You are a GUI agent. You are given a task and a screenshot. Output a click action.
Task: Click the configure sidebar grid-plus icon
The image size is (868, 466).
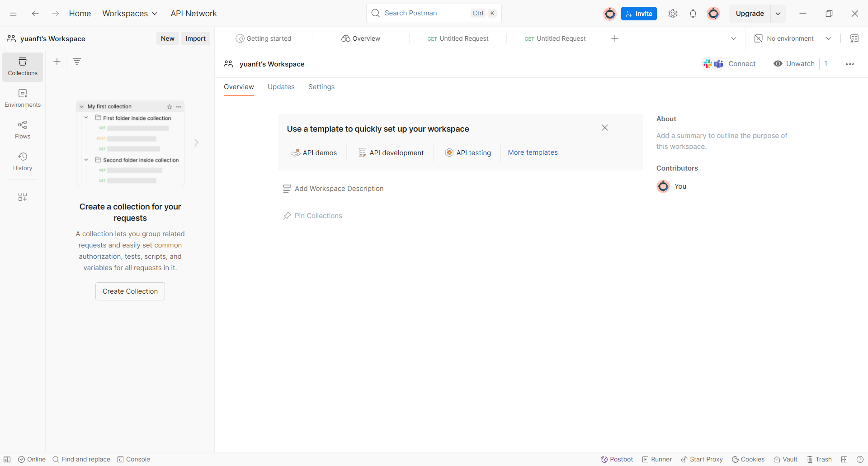pyautogui.click(x=23, y=197)
